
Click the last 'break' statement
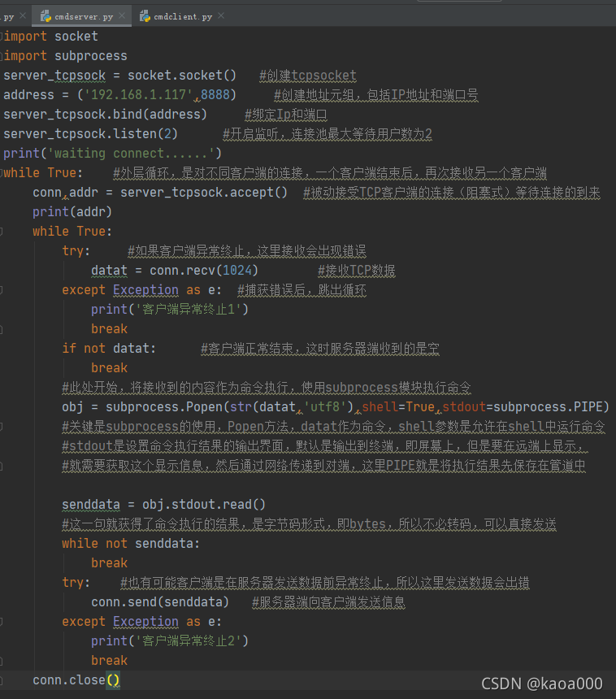[109, 661]
